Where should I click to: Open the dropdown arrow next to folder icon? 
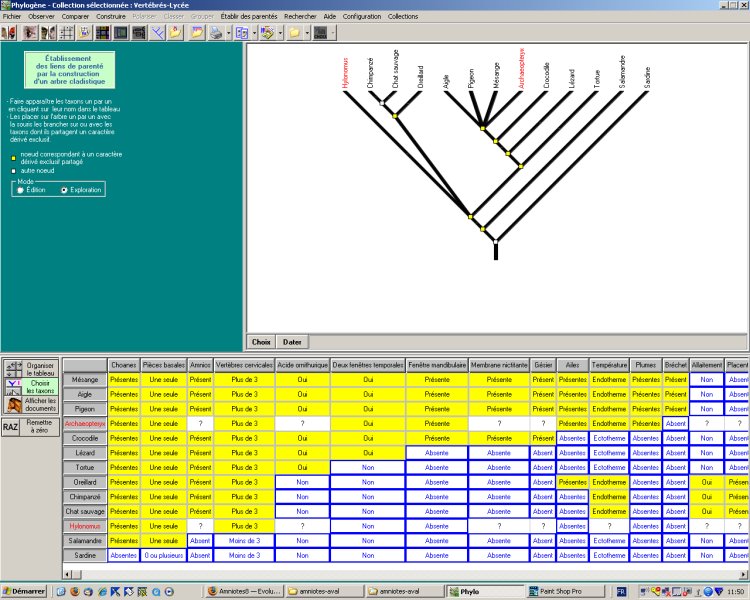pos(306,33)
